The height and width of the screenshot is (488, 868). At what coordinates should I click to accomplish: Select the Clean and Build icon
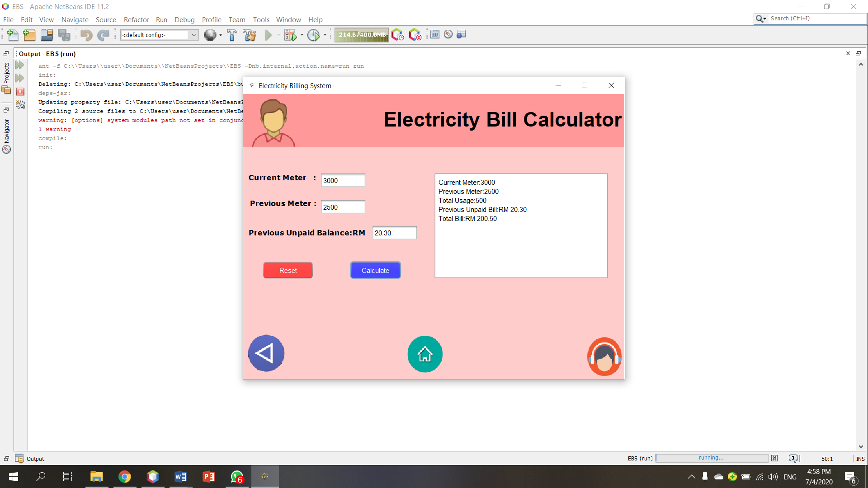click(x=250, y=35)
